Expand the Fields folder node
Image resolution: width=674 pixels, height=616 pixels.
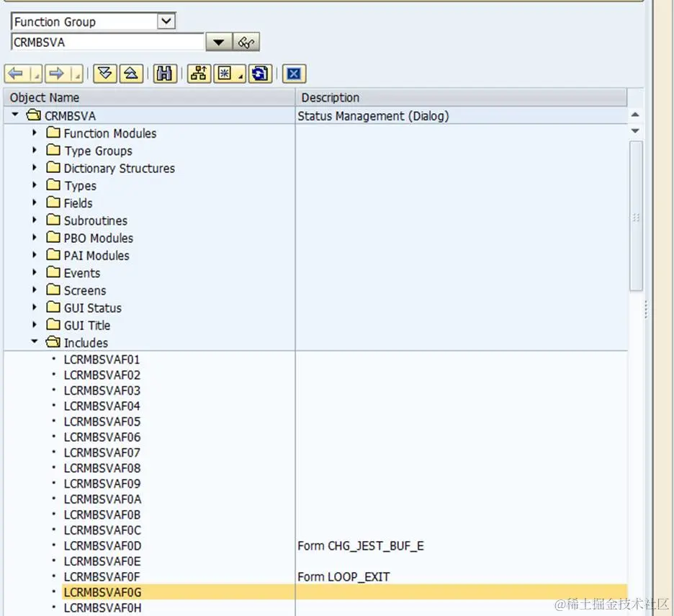[35, 202]
